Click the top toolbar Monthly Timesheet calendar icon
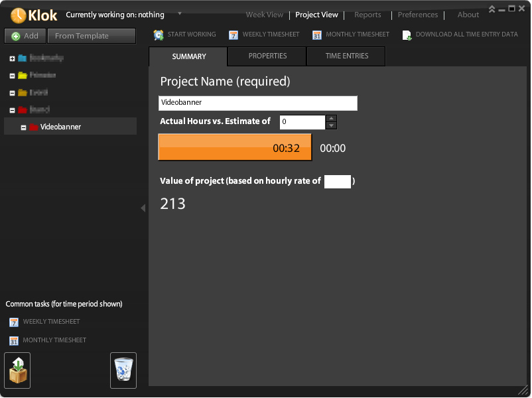Screen dimensions: 532x398 tap(317, 35)
